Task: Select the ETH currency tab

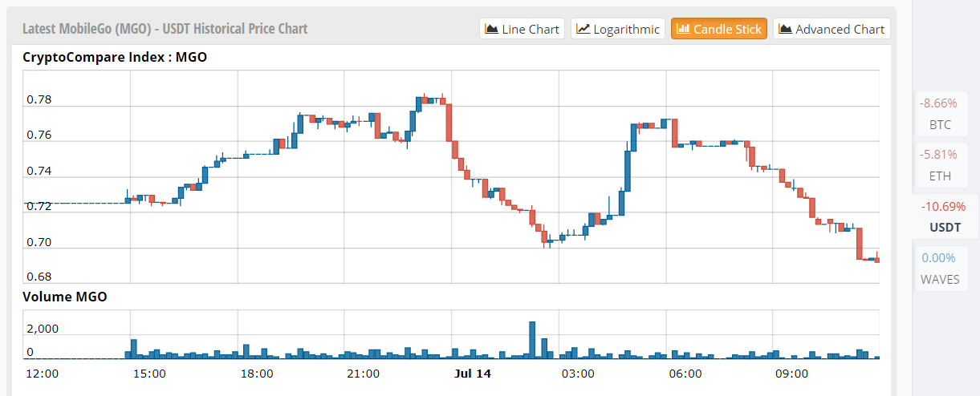Action: [940, 165]
